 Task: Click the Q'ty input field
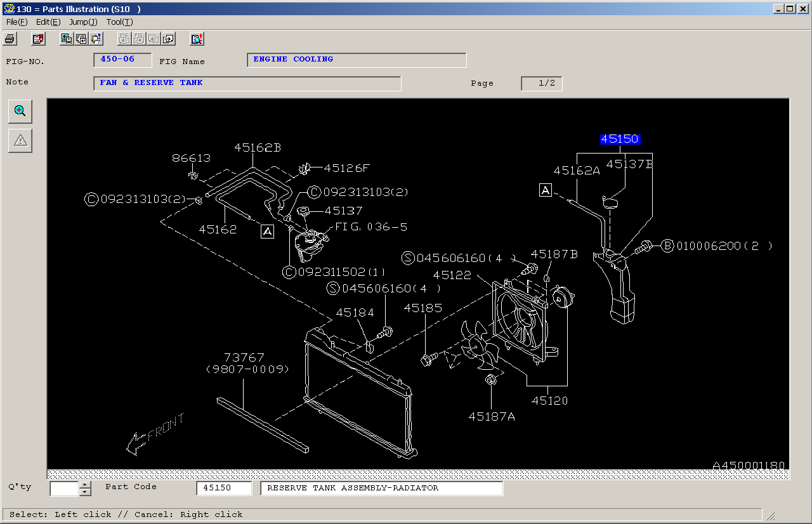point(65,488)
